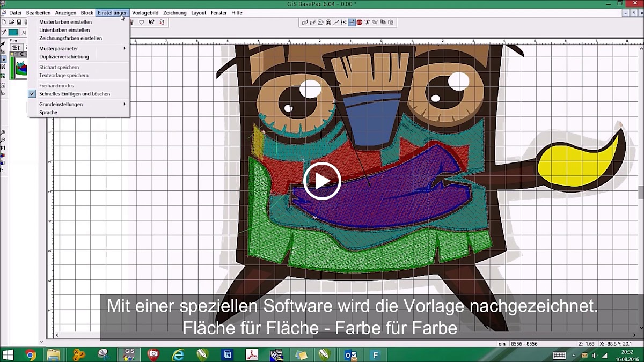The height and width of the screenshot is (362, 644).
Task: Open Google Chrome from taskbar
Action: coord(30,355)
